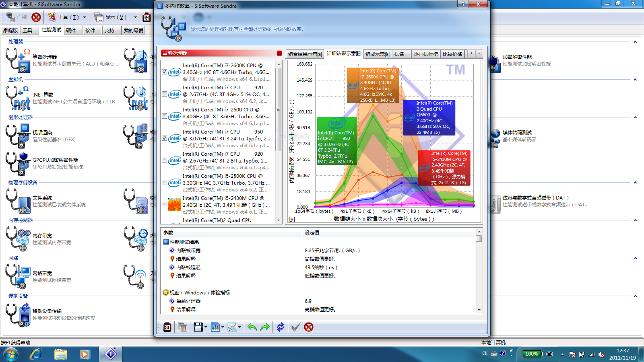
Task: Check the Core i7 920 4GHz OC reference
Action: 164,94
